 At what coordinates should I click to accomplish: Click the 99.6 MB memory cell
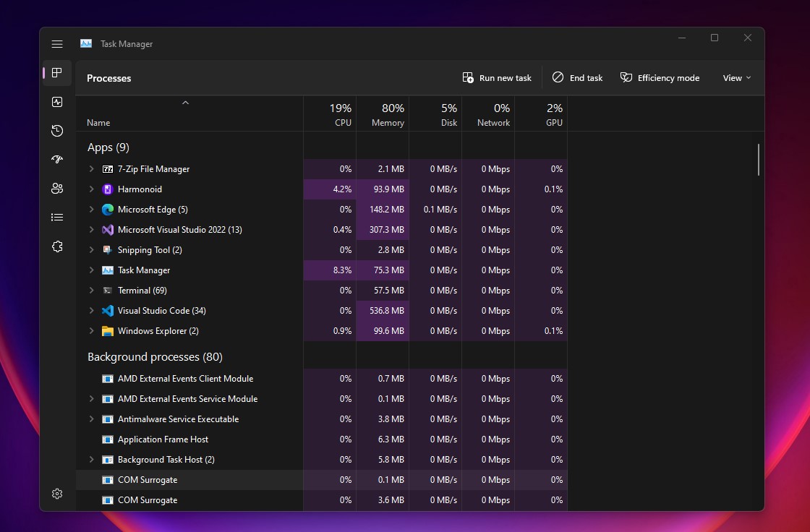click(x=383, y=331)
